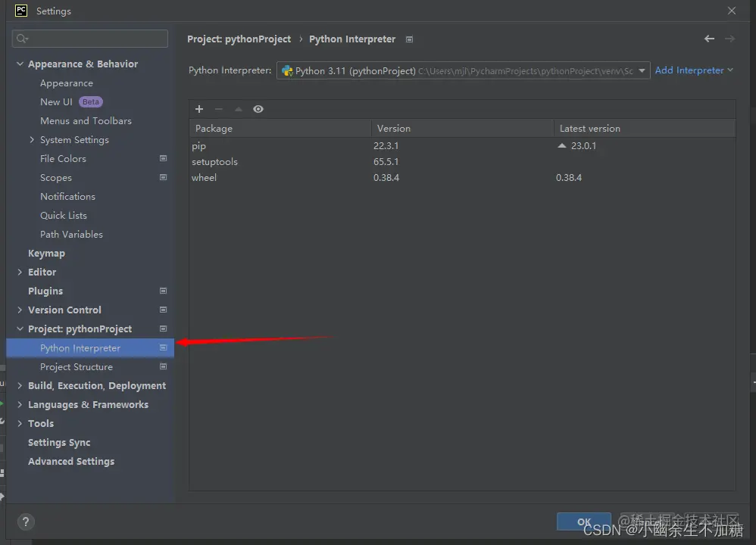Collapse Appearance & Behavior section
The image size is (756, 545).
pyautogui.click(x=20, y=64)
